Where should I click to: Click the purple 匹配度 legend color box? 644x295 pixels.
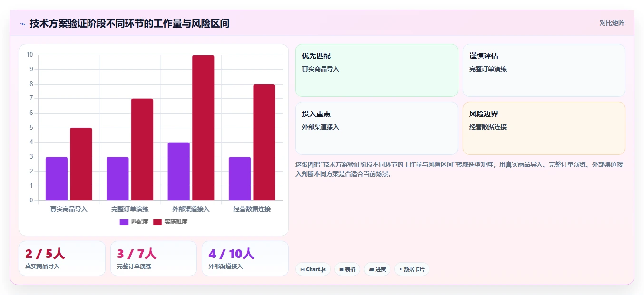(124, 222)
